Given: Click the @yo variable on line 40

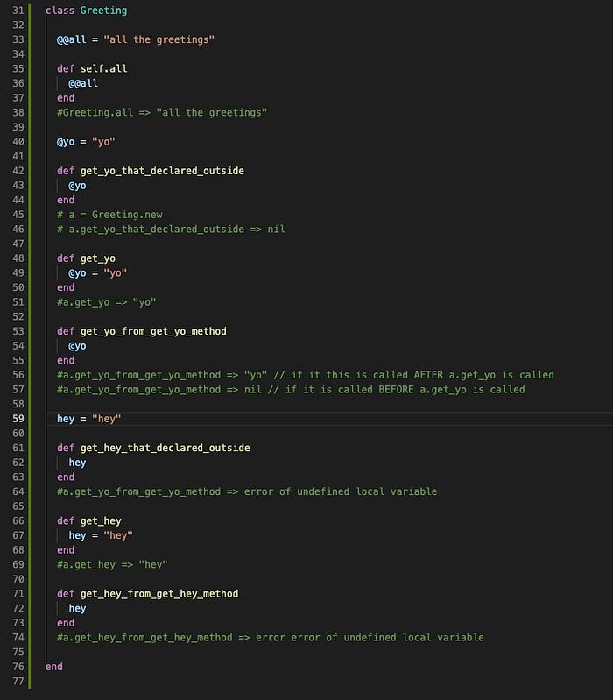Looking at the screenshot, I should click(66, 142).
